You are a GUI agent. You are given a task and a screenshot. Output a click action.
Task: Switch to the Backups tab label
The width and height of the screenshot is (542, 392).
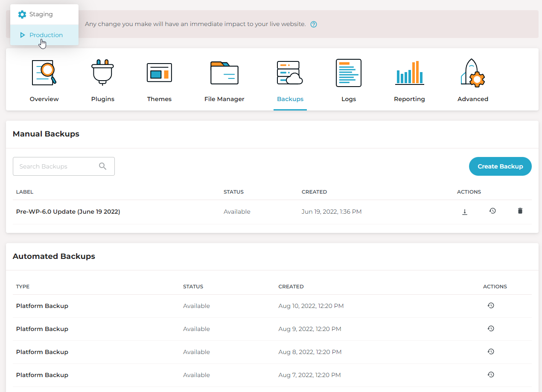290,99
